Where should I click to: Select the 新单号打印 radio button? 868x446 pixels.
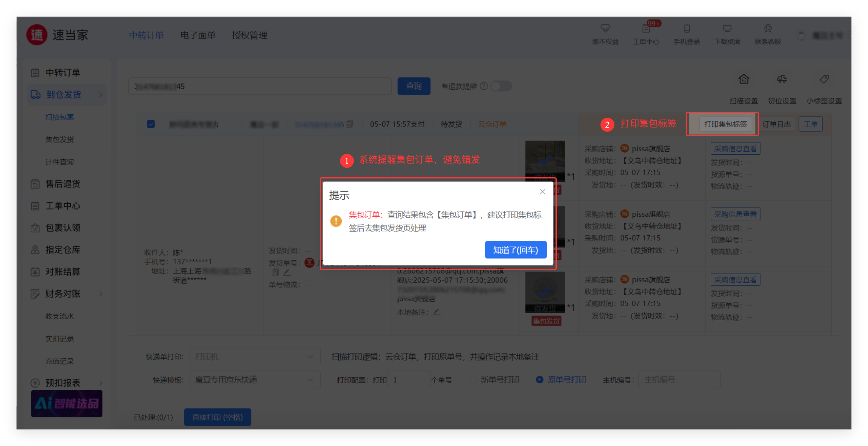click(x=472, y=379)
